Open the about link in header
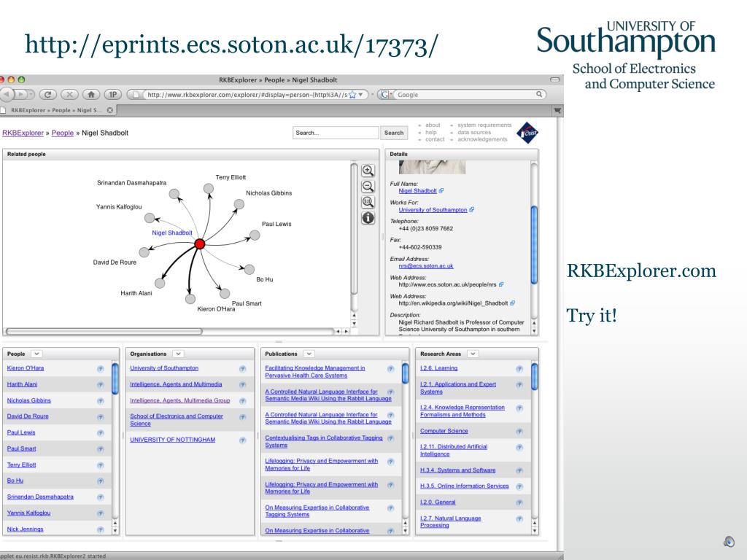The width and height of the screenshot is (747, 560). pos(433,125)
